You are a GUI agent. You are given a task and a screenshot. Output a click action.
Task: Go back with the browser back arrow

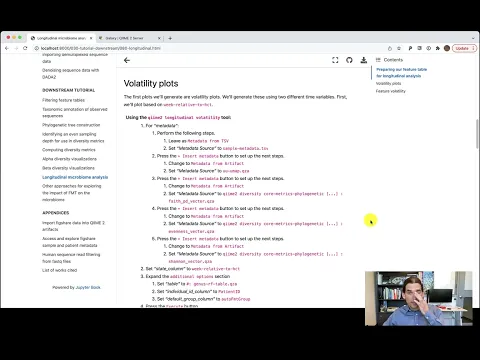tap(7, 48)
